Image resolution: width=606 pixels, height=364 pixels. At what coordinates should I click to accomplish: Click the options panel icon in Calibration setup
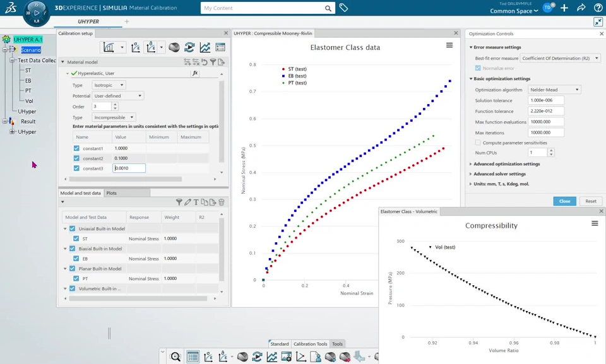[x=220, y=47]
